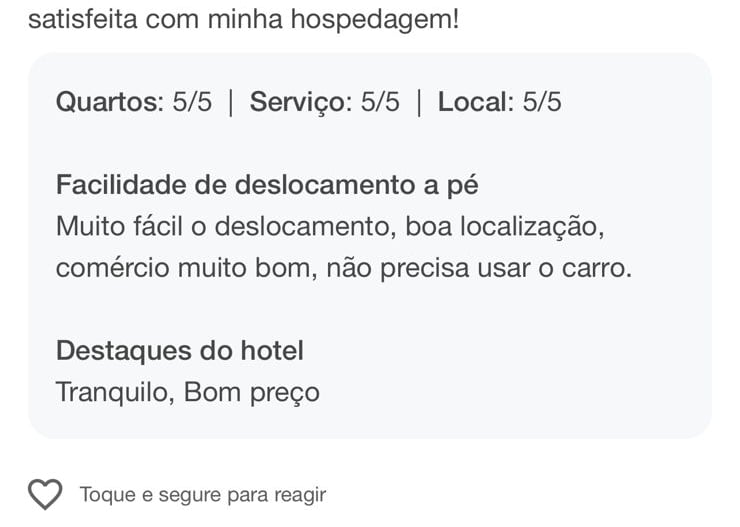Select the bold "Local" label
This screenshot has height=527, width=740.
point(474,102)
